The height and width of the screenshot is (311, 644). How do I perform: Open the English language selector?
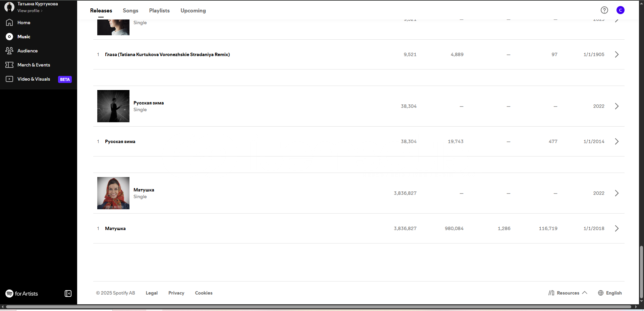tap(610, 293)
